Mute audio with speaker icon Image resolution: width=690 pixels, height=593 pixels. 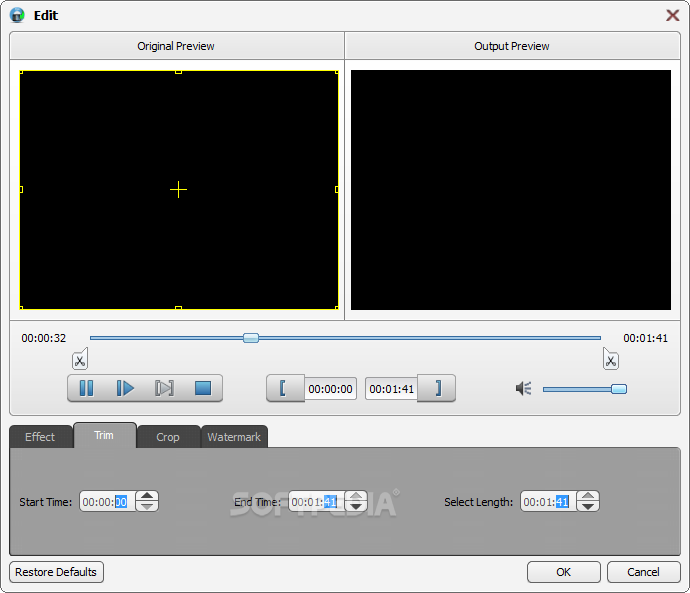tap(524, 388)
